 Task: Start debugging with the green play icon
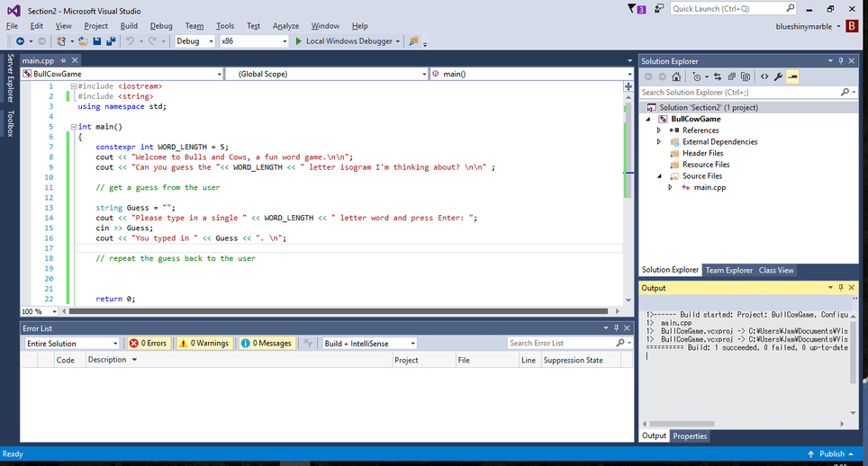click(x=299, y=40)
